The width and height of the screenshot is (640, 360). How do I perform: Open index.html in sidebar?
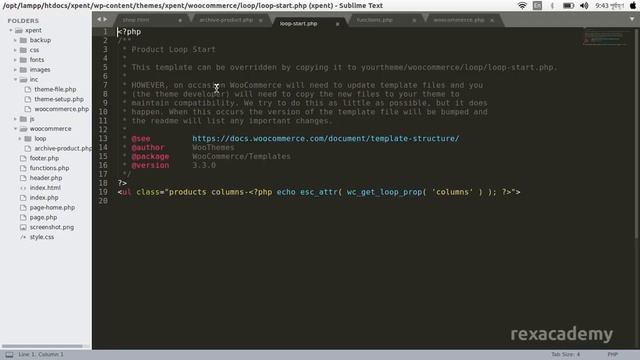pos(45,188)
